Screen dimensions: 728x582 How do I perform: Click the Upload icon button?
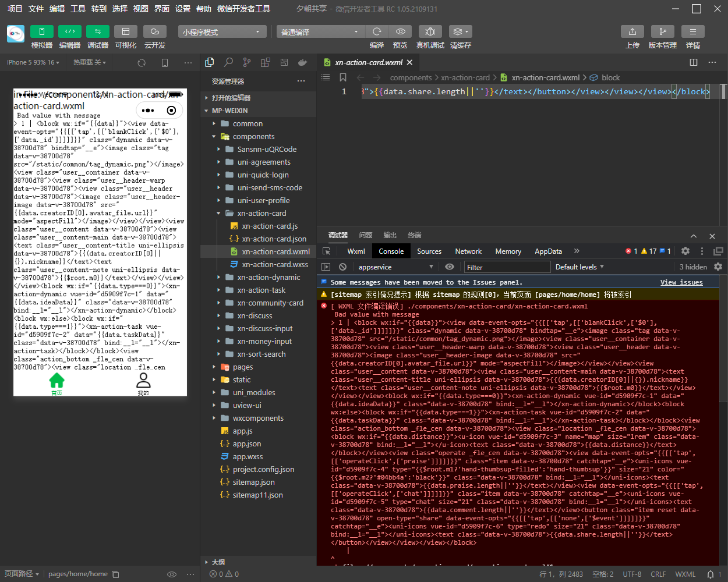pyautogui.click(x=632, y=31)
